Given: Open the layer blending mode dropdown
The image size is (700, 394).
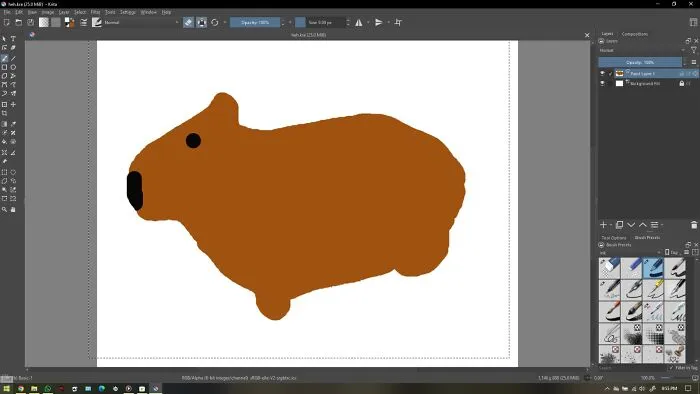Looking at the screenshot, I should click(642, 50).
